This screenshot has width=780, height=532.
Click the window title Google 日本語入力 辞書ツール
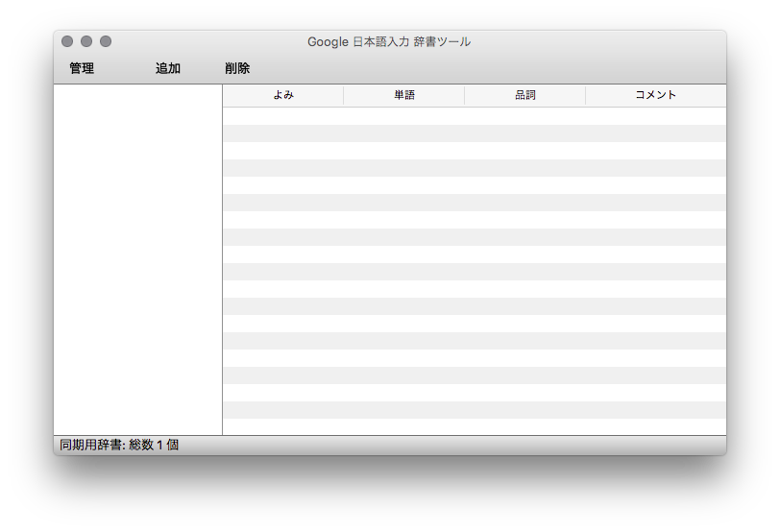(x=389, y=41)
